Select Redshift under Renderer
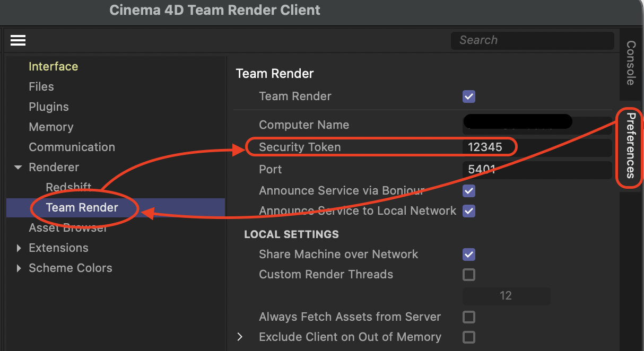 [x=68, y=188]
